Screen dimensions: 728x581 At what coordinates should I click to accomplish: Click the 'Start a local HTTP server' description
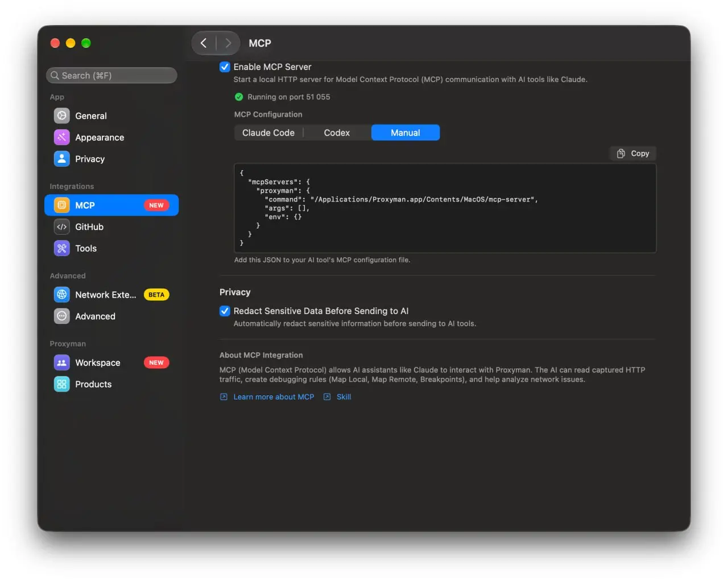410,80
